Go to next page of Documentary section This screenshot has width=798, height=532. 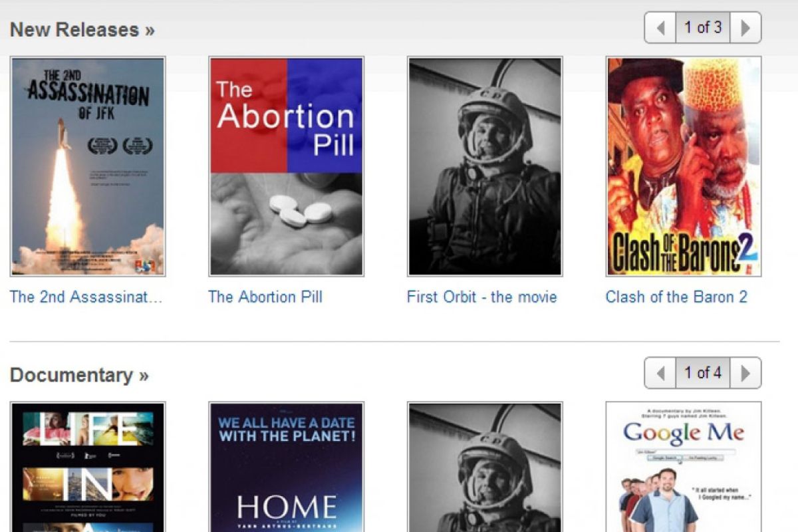click(x=745, y=373)
